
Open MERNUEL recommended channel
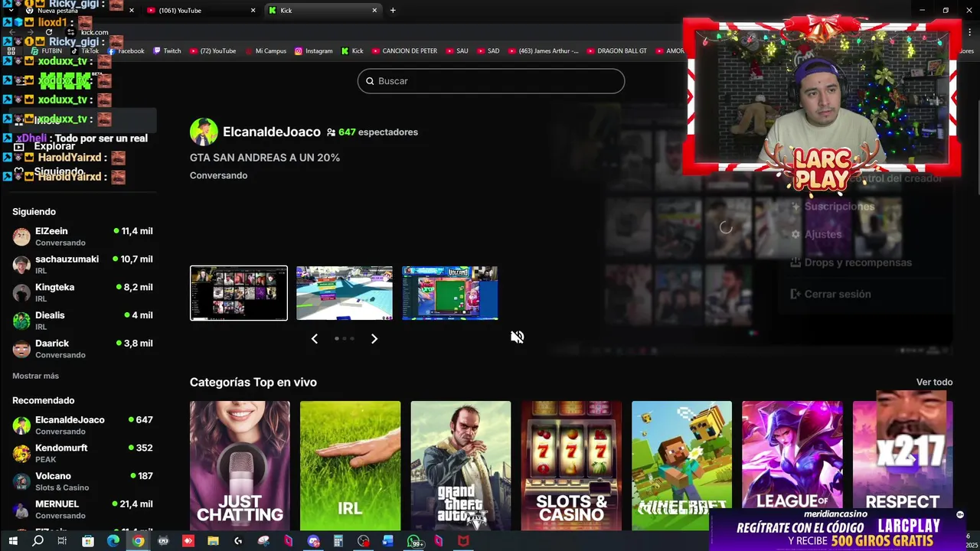[83, 510]
